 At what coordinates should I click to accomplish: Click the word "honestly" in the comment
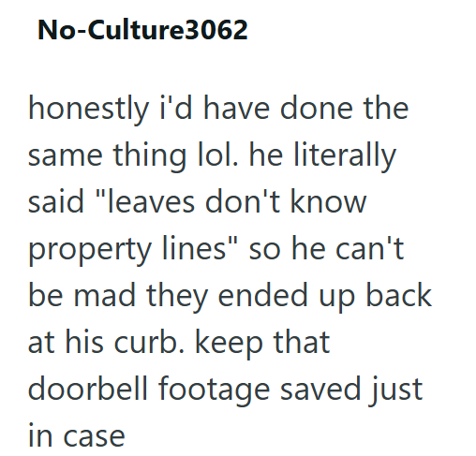click(88, 109)
